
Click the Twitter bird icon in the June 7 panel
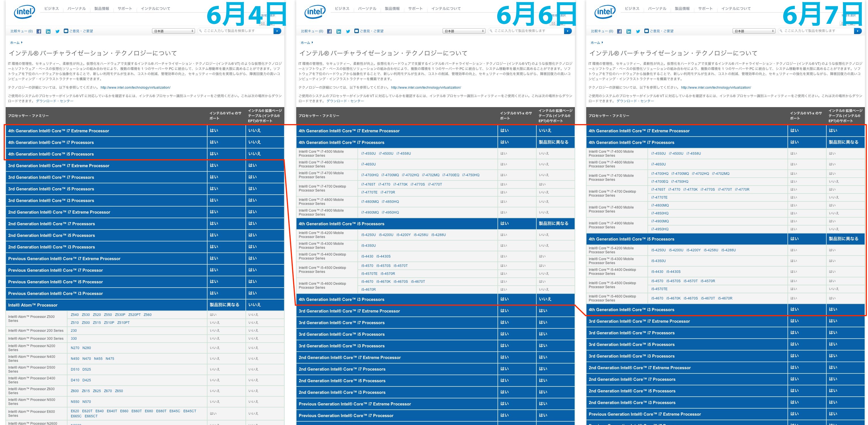pyautogui.click(x=638, y=31)
